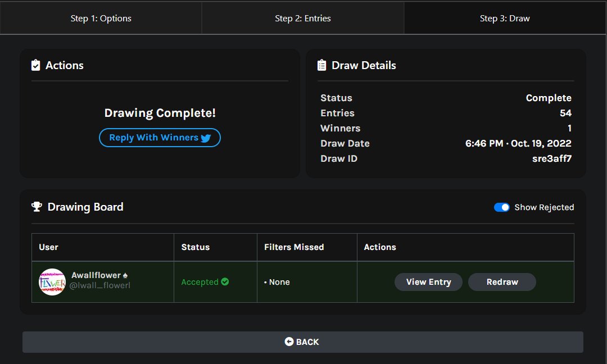Click the Status value Complete
Viewport: 607px width, 364px height.
tap(549, 98)
